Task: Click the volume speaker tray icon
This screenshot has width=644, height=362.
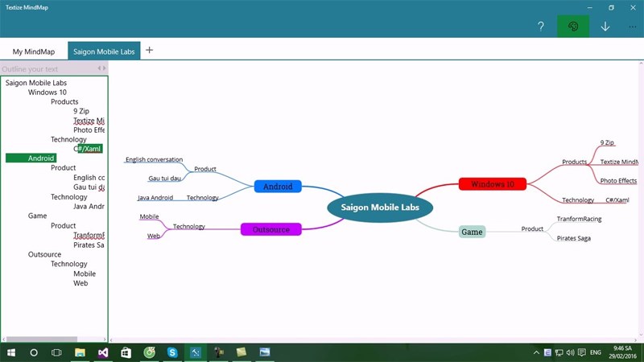Action: (570, 352)
